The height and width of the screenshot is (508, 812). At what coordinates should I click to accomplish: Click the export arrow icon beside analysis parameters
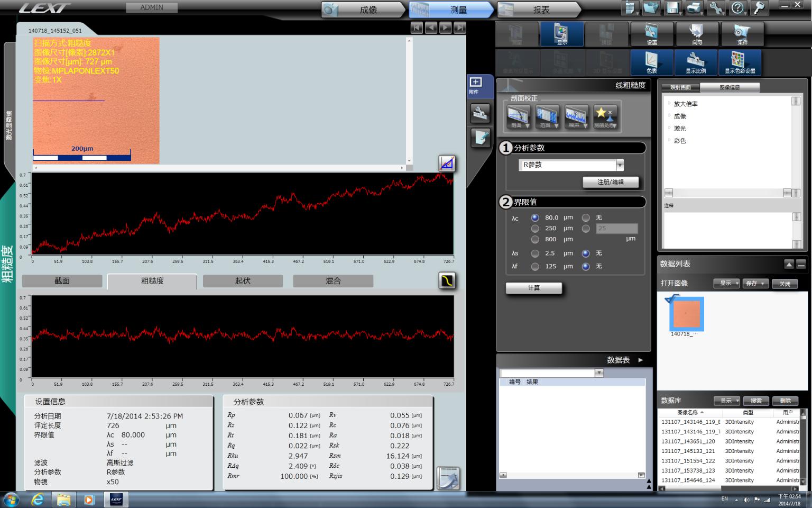(448, 478)
